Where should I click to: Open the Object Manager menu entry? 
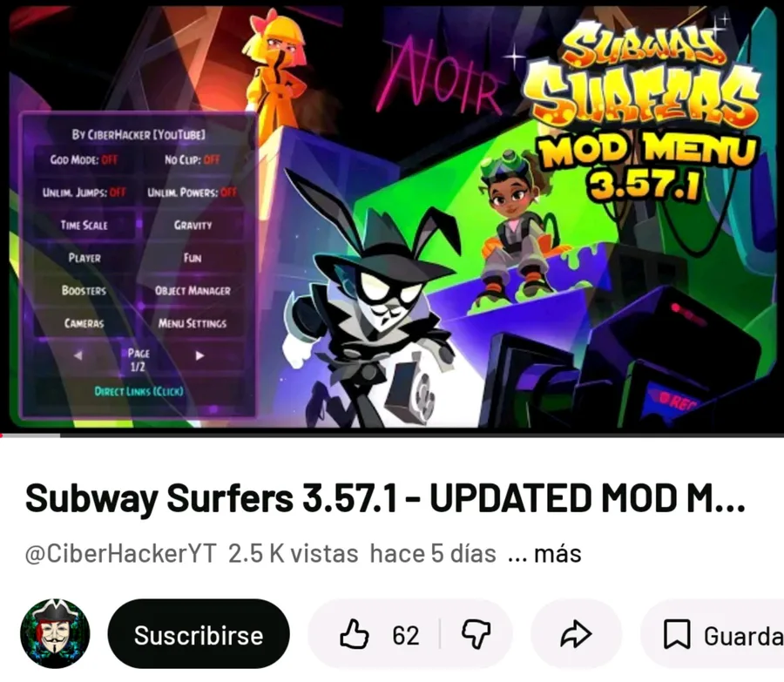click(193, 291)
